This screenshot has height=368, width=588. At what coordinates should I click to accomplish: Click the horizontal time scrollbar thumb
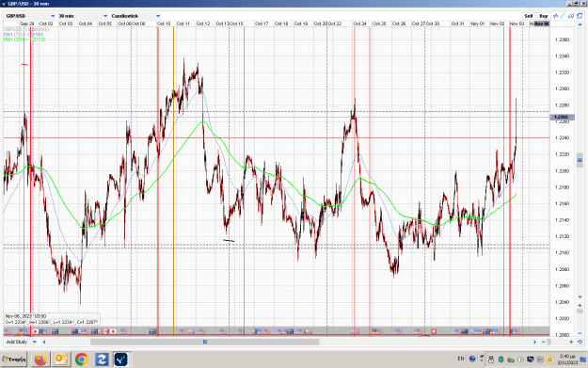pyautogui.click(x=205, y=342)
